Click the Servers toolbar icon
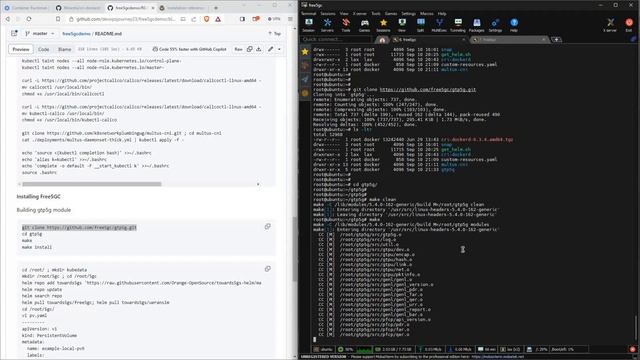640x360 pixels. click(327, 25)
